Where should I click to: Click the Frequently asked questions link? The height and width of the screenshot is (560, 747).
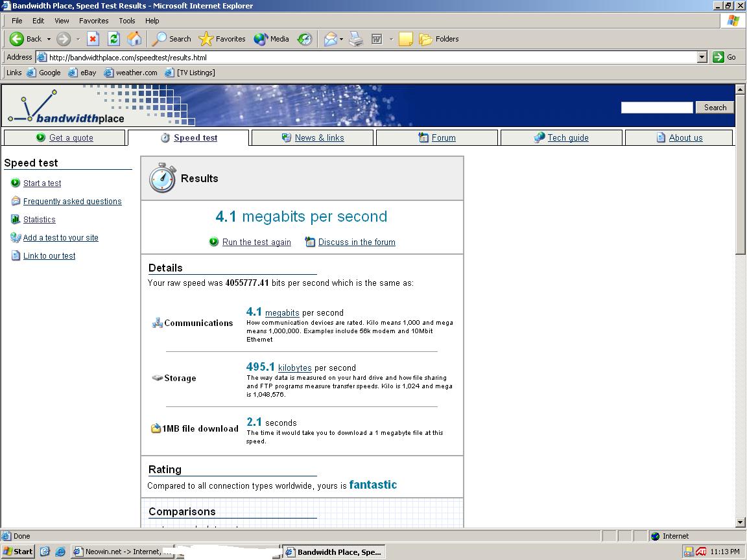pos(72,202)
